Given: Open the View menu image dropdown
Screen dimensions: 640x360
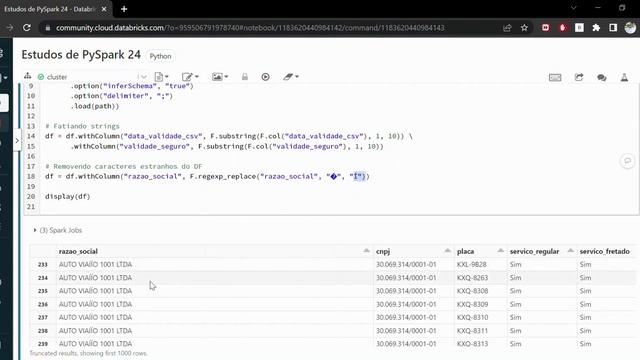Looking at the screenshot, I should (x=220, y=77).
